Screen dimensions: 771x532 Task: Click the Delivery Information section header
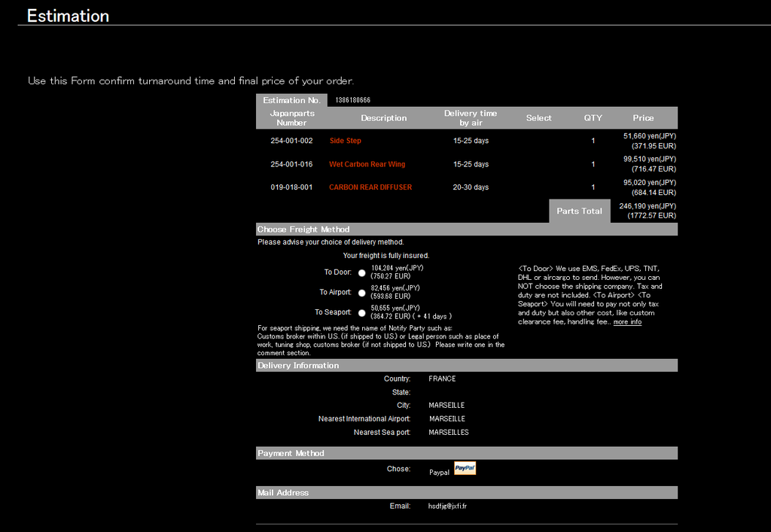click(298, 366)
